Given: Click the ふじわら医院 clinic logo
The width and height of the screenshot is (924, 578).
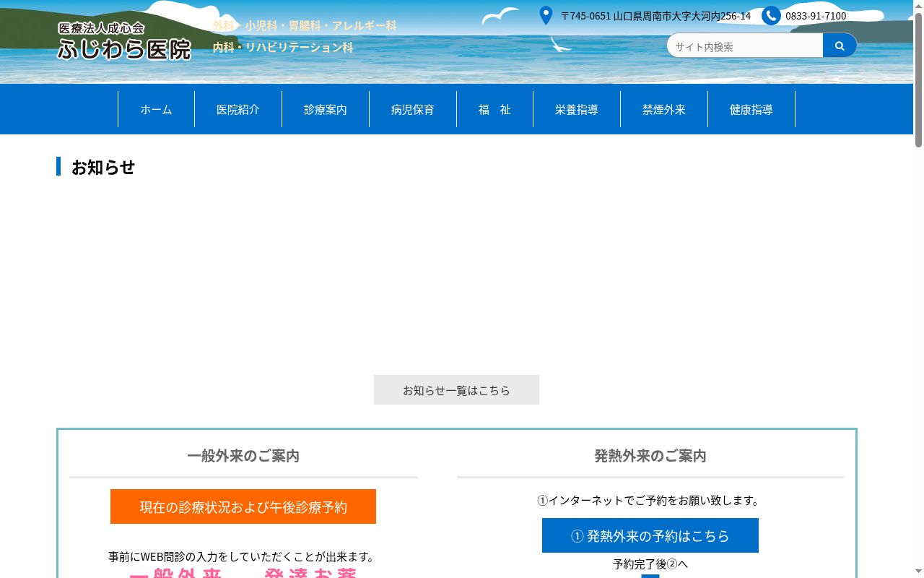Looking at the screenshot, I should pyautogui.click(x=124, y=41).
